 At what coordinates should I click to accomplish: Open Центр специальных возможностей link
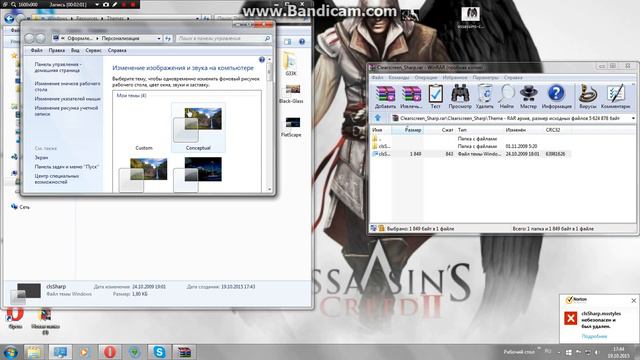pos(57,179)
